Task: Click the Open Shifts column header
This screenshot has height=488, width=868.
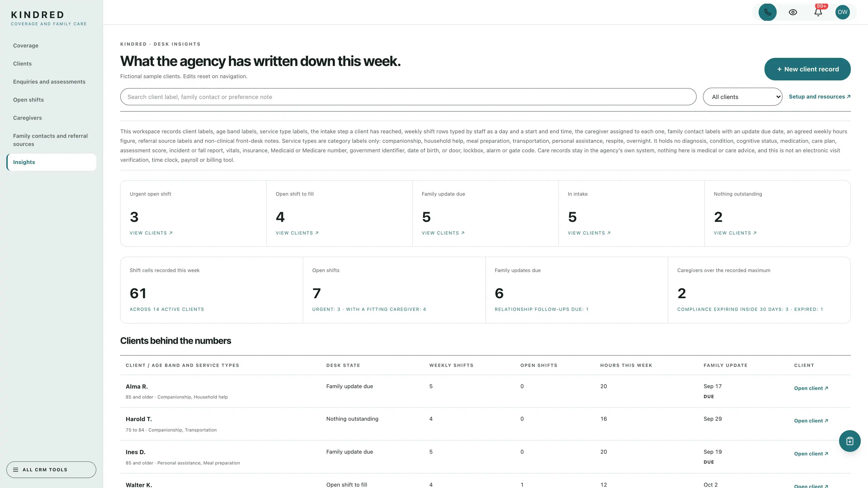Action: pyautogui.click(x=539, y=365)
